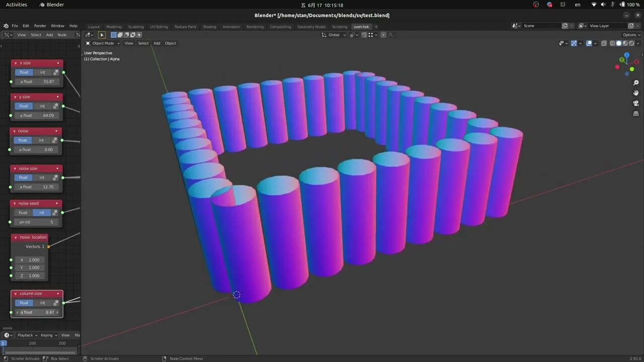The height and width of the screenshot is (362, 644).
Task: Open the Render menu
Action: [x=40, y=26]
